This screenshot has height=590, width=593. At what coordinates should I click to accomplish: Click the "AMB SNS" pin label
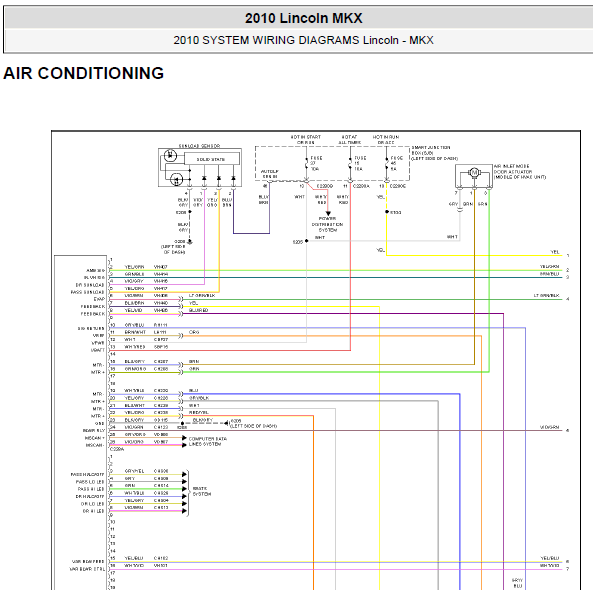tap(95, 270)
